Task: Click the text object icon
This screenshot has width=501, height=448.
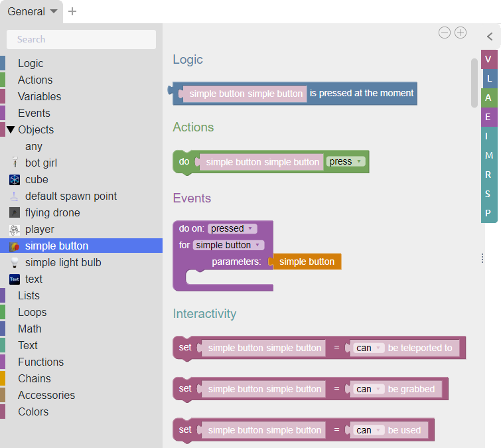Action: (15, 279)
